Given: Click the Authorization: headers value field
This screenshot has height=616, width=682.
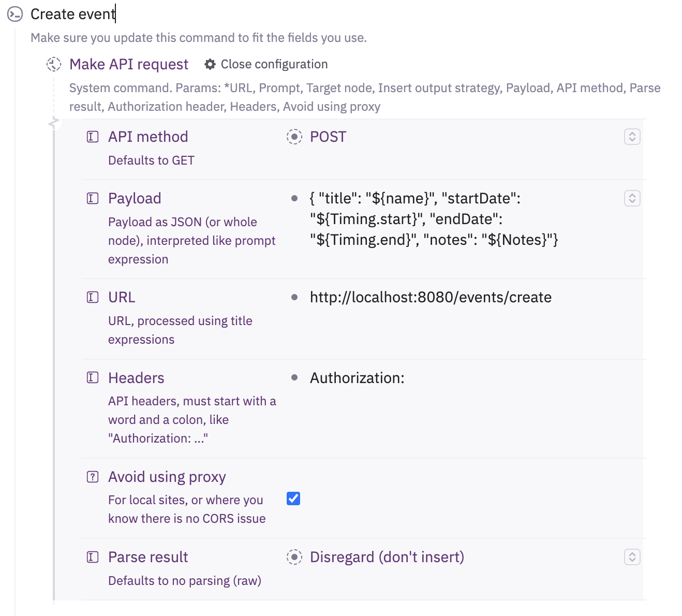Looking at the screenshot, I should coord(357,378).
